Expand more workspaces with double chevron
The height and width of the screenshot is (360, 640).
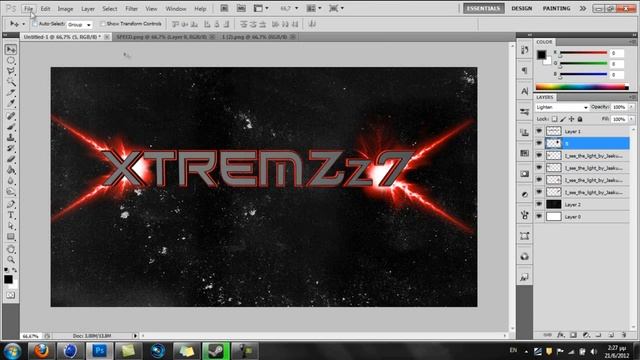tap(582, 8)
